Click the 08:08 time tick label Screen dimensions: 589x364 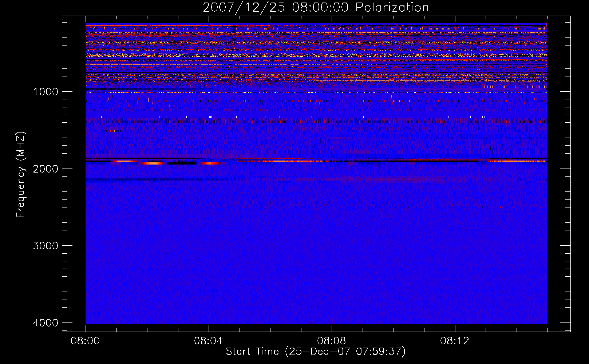(x=332, y=341)
